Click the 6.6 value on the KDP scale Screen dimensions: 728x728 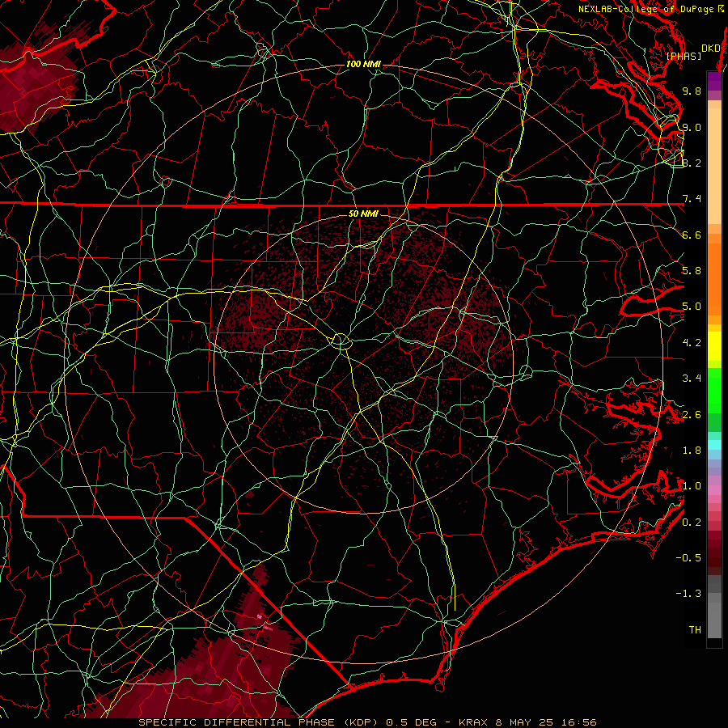click(692, 235)
